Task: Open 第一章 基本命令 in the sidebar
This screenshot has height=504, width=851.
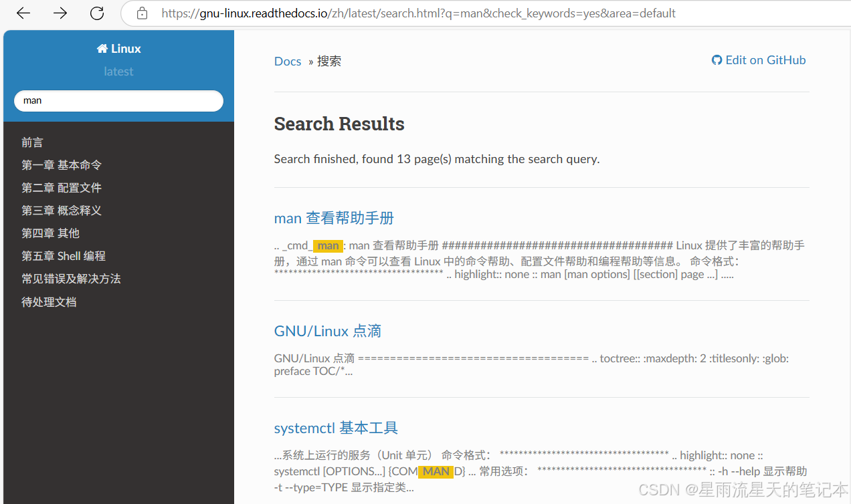Action: [62, 165]
